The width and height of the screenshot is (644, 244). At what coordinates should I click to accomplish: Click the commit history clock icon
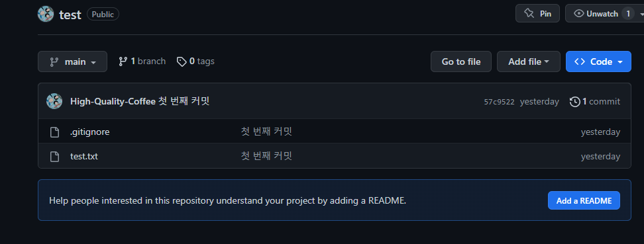[575, 102]
